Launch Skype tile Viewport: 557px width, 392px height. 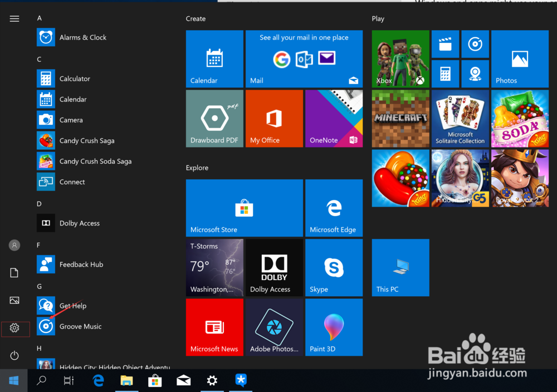[x=334, y=268]
